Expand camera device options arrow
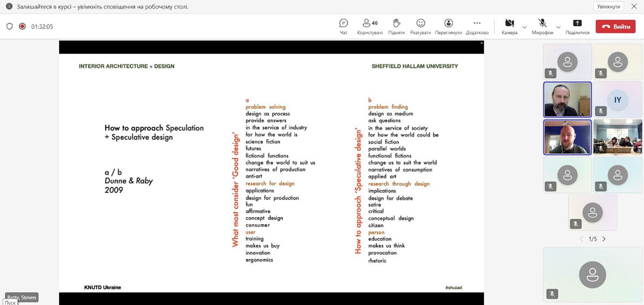 coord(524,26)
